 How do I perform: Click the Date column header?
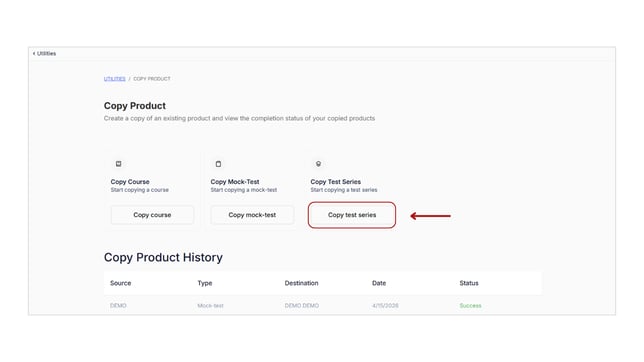click(379, 283)
